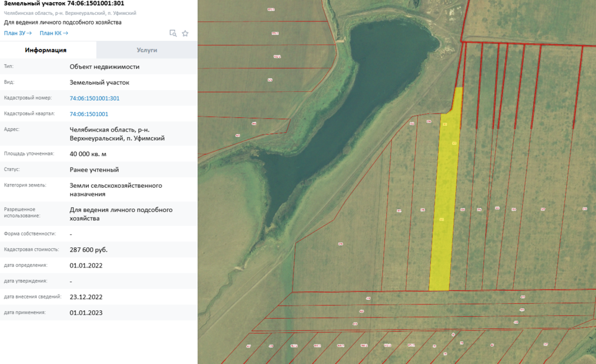Click the Объект недвижимости type value
The width and height of the screenshot is (596, 364).
[x=104, y=67]
